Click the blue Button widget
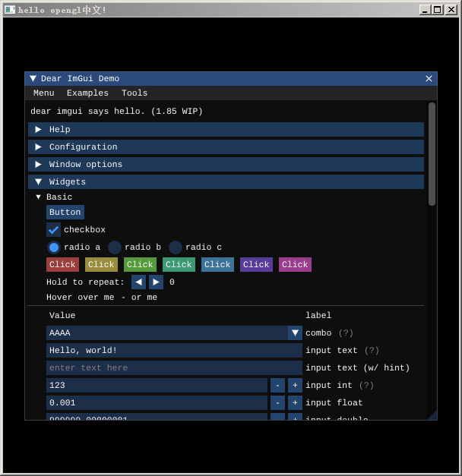Image resolution: width=462 pixels, height=476 pixels. coord(65,213)
